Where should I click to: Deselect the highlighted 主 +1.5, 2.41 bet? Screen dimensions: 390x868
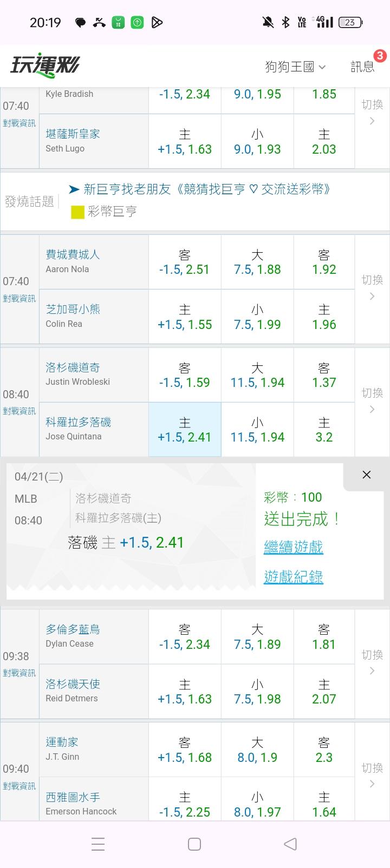[x=185, y=430]
